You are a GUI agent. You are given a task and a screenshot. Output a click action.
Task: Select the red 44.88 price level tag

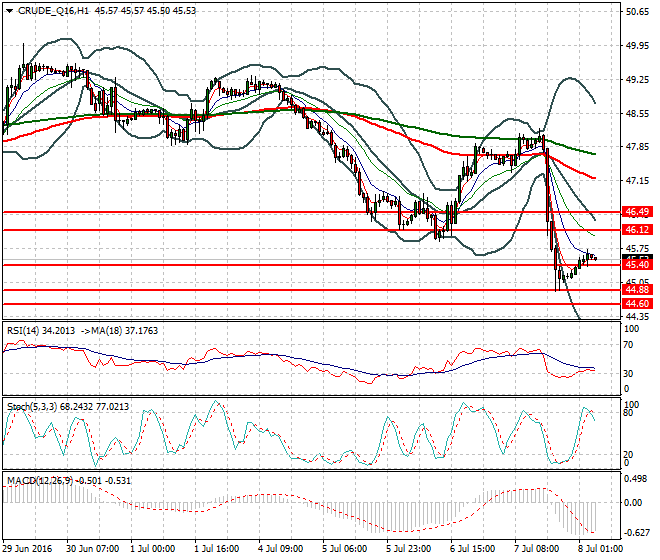pos(637,290)
